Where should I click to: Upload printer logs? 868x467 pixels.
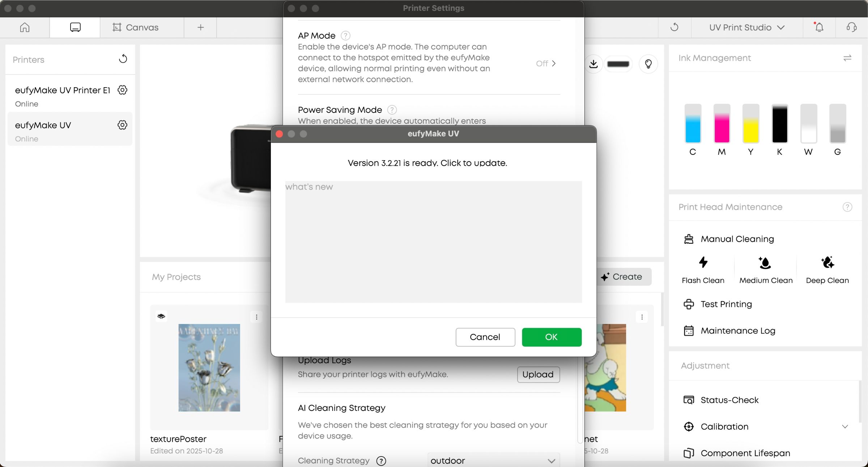coord(538,374)
